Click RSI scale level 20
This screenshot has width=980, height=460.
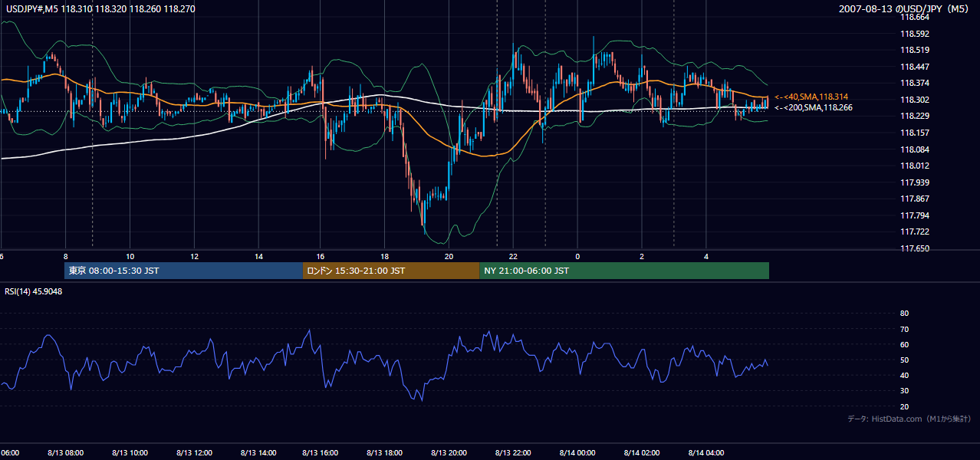click(904, 406)
